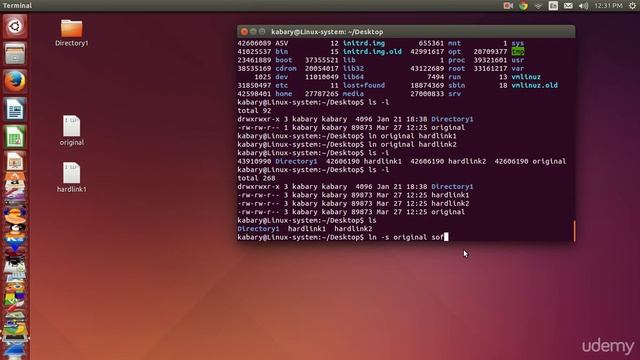This screenshot has height=360, width=640.
Task: Click the 'lib64' entry in the listing
Action: pyautogui.click(x=353, y=77)
